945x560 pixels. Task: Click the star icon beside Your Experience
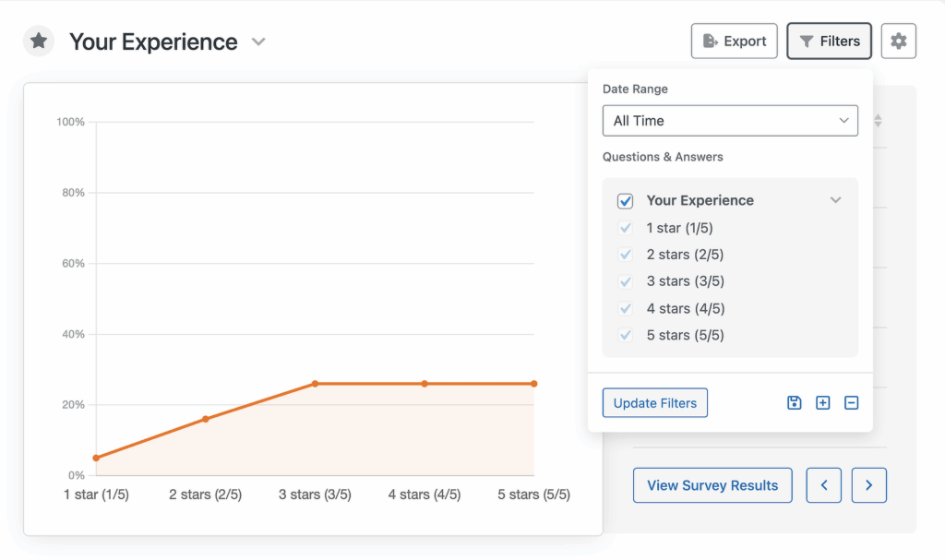(39, 42)
